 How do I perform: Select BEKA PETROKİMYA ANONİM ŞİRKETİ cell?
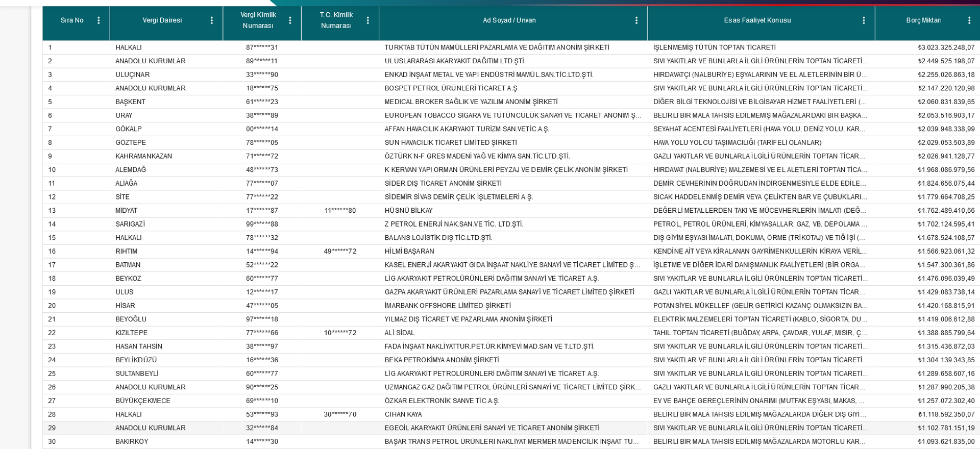(513, 360)
